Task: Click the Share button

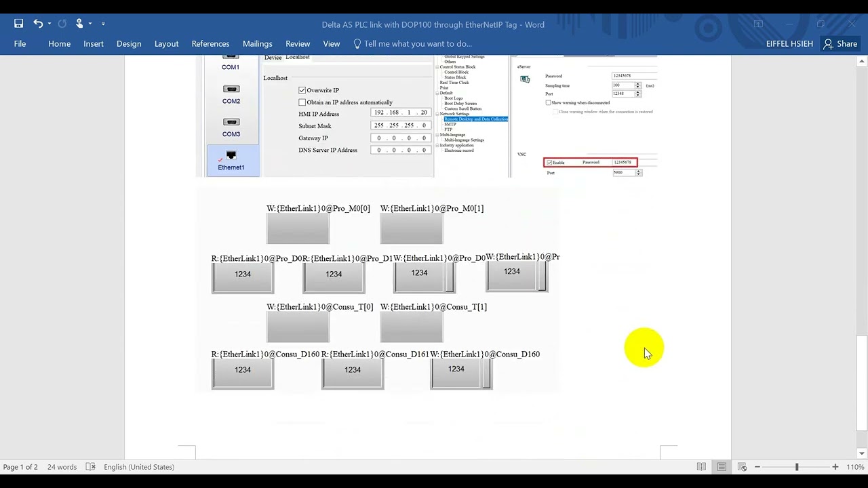Action: (x=840, y=43)
